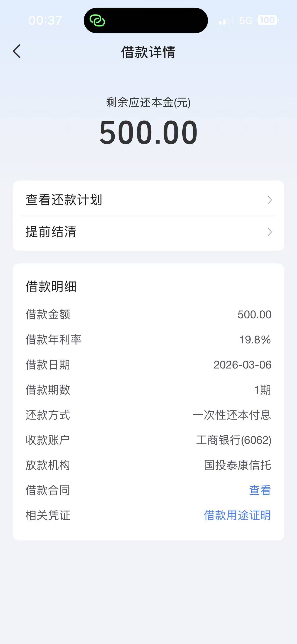Viewport: 297px width, 644px height.
Task: Tap the 国投泰康信托 lender name
Action: 237,465
